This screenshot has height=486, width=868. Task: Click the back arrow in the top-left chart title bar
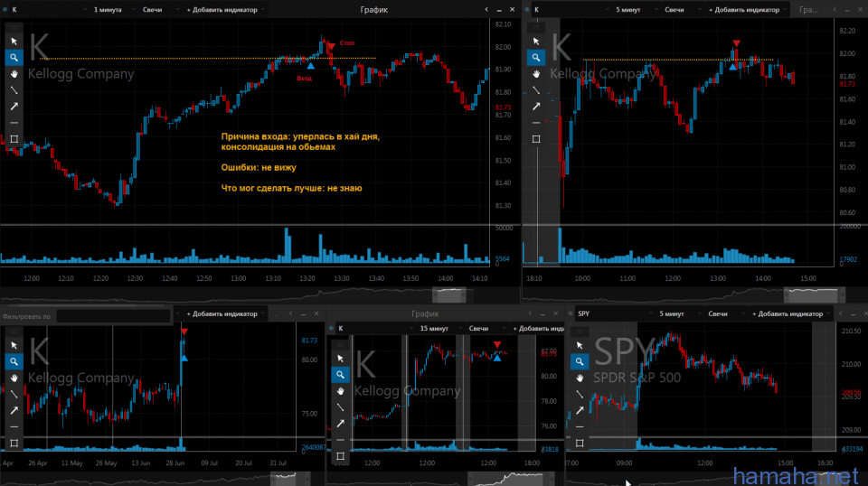486,9
